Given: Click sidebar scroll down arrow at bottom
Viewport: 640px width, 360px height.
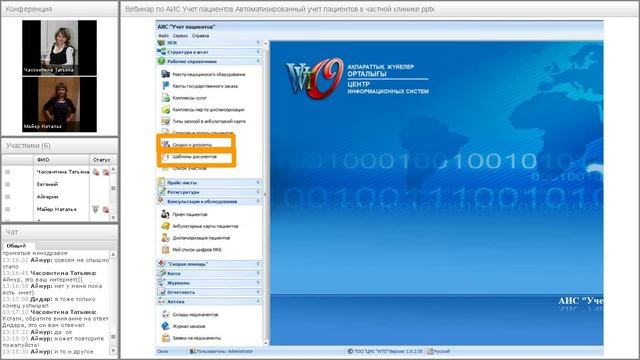Looking at the screenshot, I should pos(266,343).
